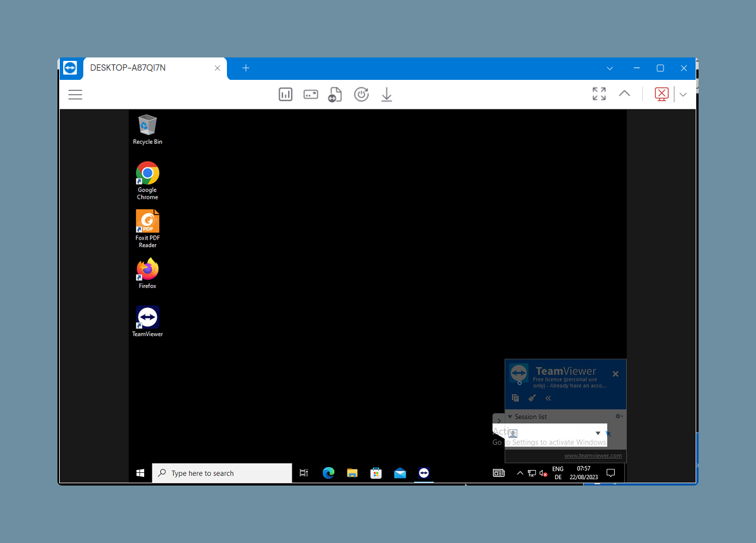Image resolution: width=756 pixels, height=543 pixels.
Task: Click the password entry toolbar icon
Action: 311,94
